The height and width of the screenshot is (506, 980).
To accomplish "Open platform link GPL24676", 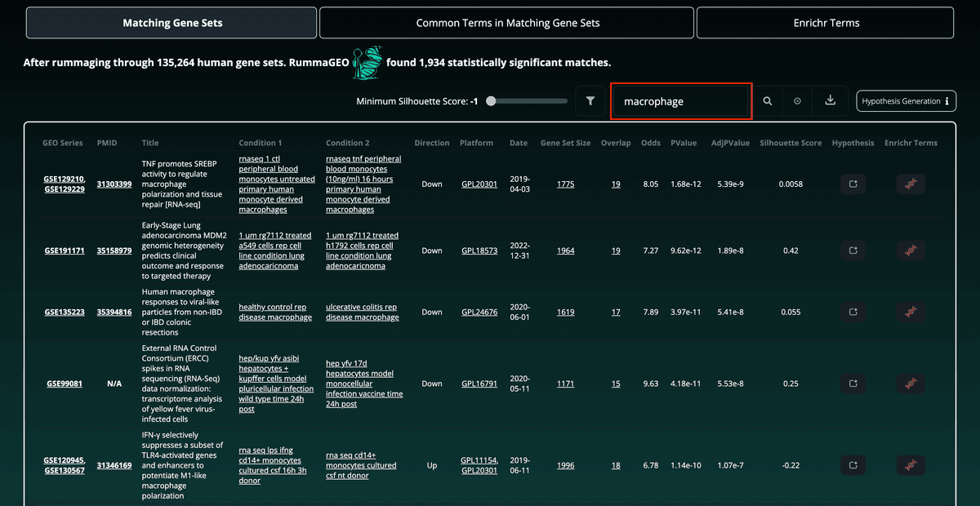I will [479, 312].
